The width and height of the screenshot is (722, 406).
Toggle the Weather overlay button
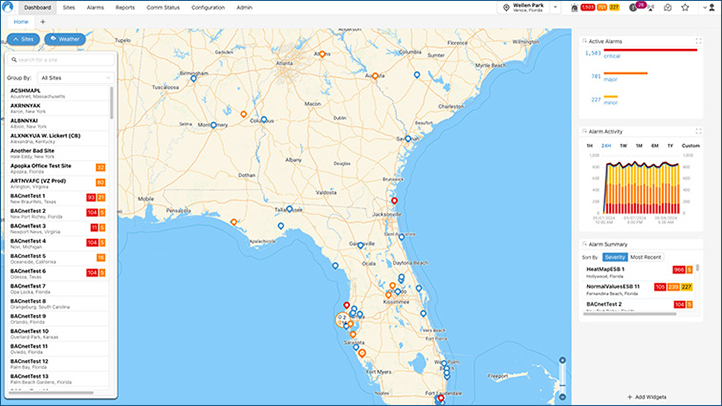tap(65, 39)
